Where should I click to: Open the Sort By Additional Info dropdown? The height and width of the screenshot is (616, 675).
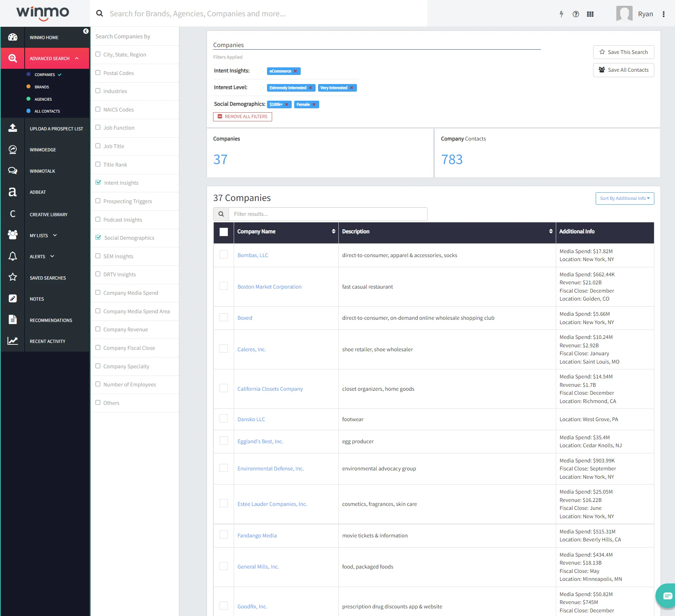[x=625, y=198]
